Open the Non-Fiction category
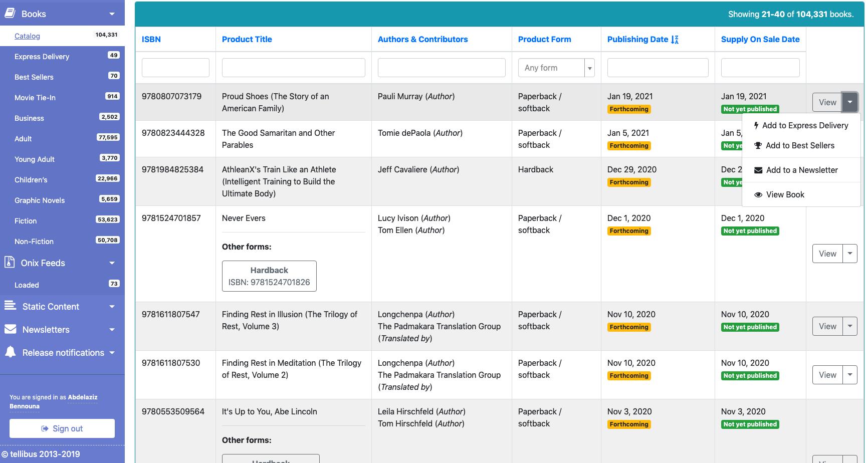This screenshot has width=868, height=463. click(x=34, y=242)
